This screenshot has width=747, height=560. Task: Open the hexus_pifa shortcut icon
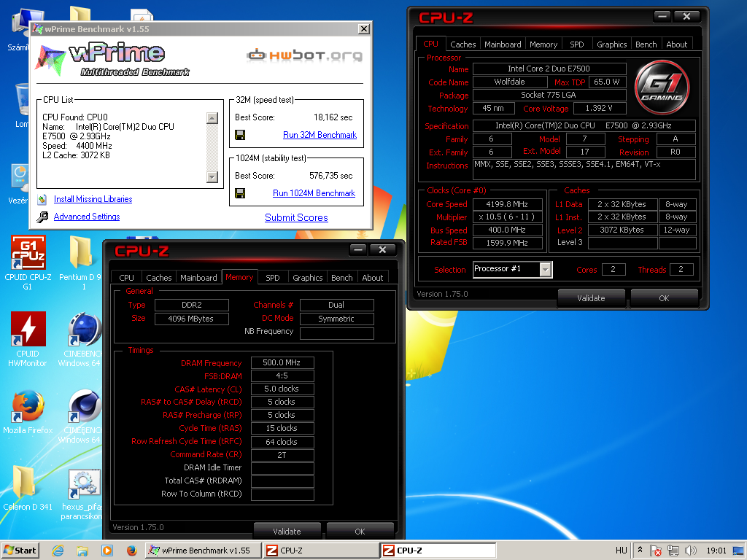click(85, 483)
